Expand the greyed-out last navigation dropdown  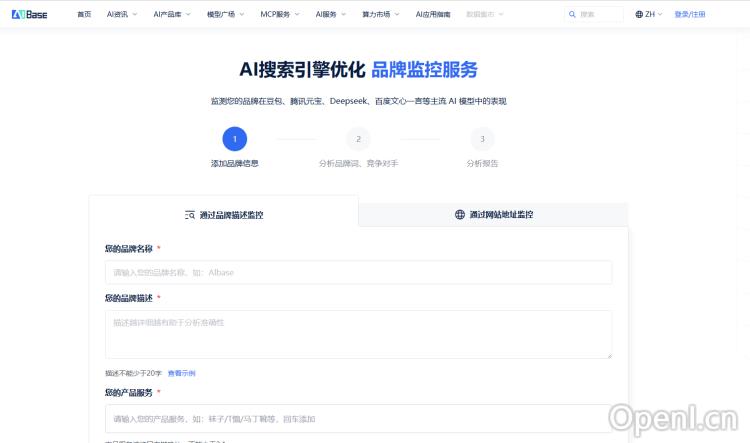[485, 14]
